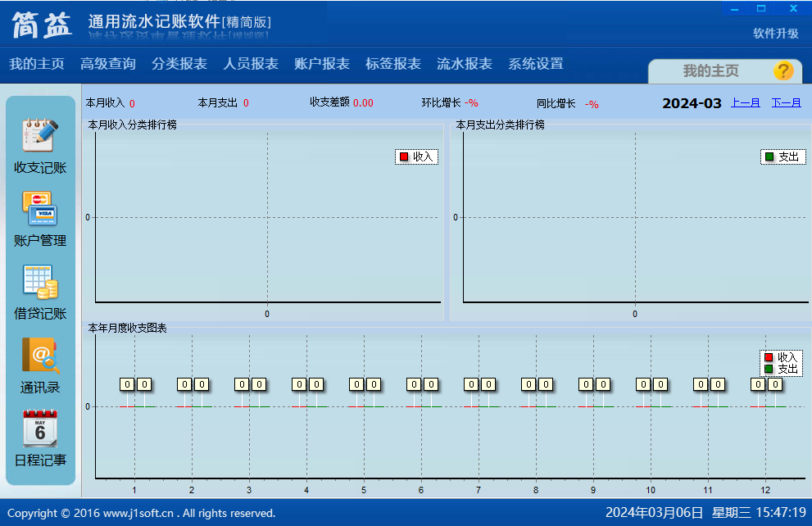Image resolution: width=812 pixels, height=526 pixels.
Task: Open 分类报表 menu
Action: (x=179, y=64)
